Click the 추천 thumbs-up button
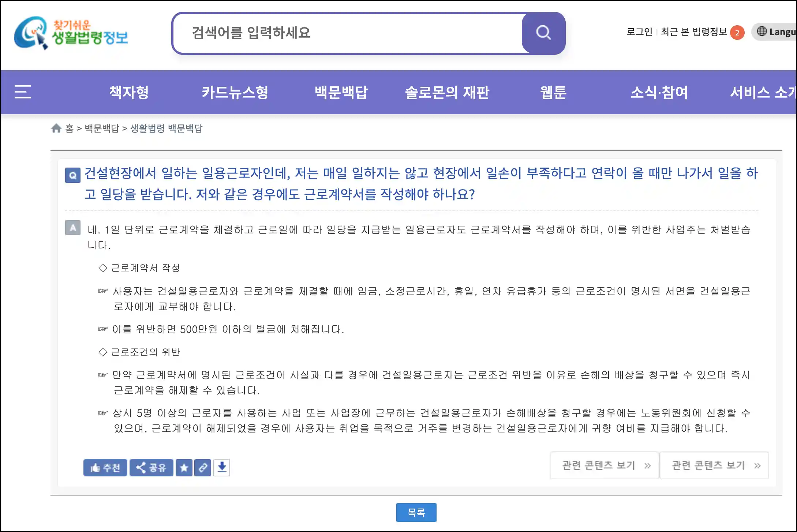The width and height of the screenshot is (797, 532). point(105,468)
